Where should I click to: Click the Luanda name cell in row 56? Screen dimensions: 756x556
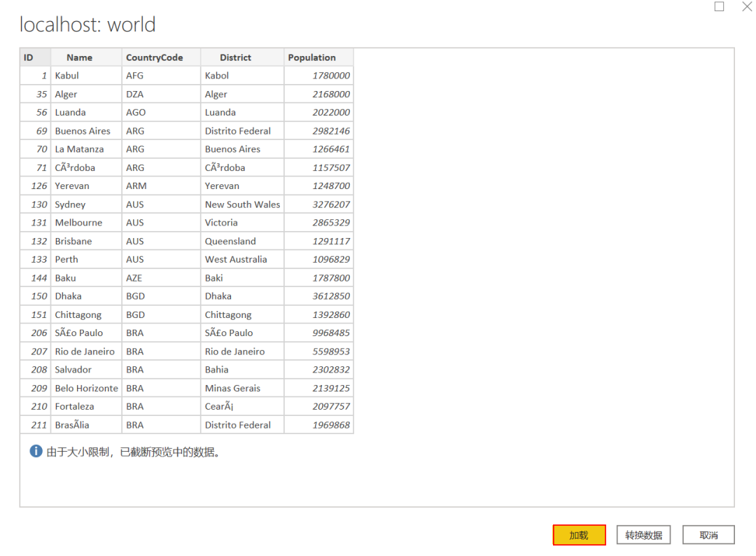pyautogui.click(x=86, y=112)
